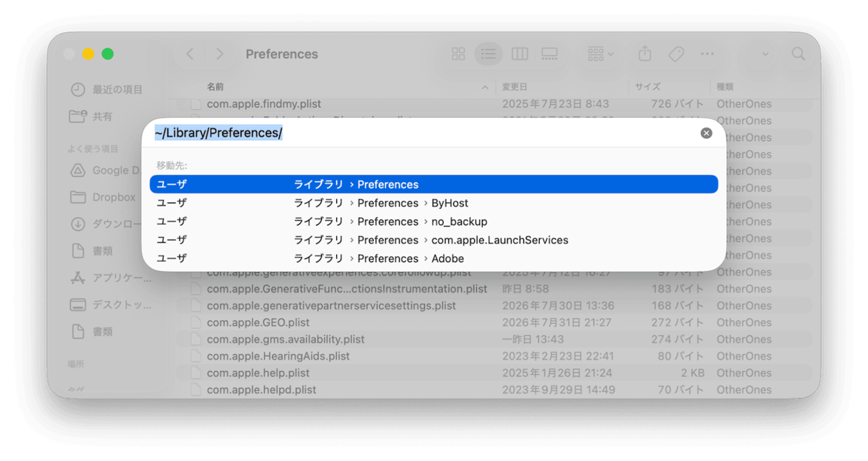The height and width of the screenshot is (461, 868).
Task: Pick the com.apple.LaunchServices folder suggestion
Action: [x=434, y=240]
